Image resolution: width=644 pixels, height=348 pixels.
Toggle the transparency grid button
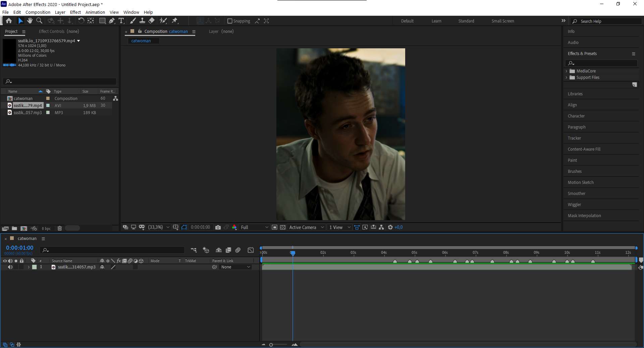[x=283, y=228]
